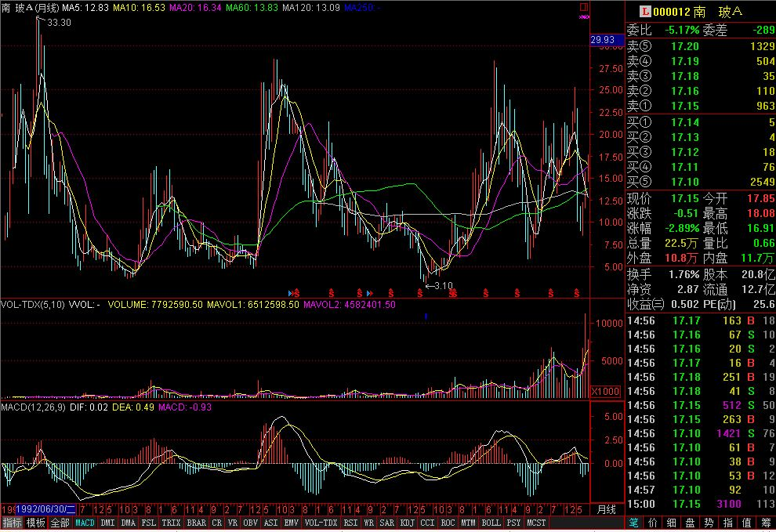Click the red square icon atop the chart
Screen dimensions: 776x532
[x=583, y=8]
